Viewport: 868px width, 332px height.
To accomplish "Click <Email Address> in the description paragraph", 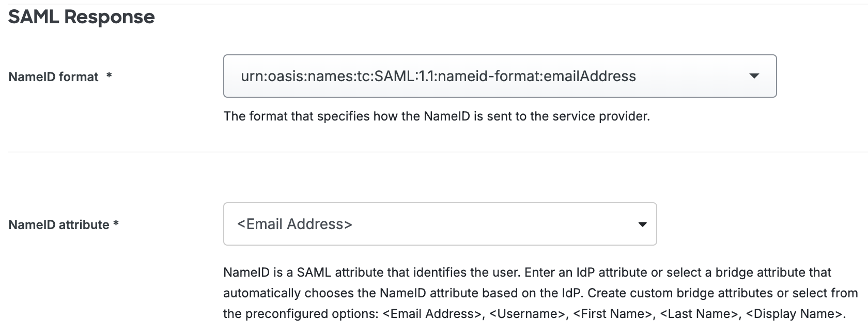I will coord(432,314).
